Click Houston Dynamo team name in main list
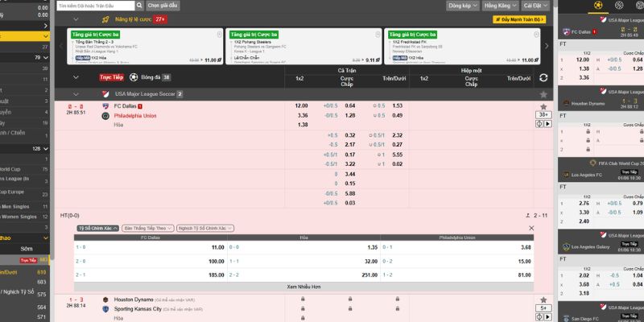 click(134, 299)
